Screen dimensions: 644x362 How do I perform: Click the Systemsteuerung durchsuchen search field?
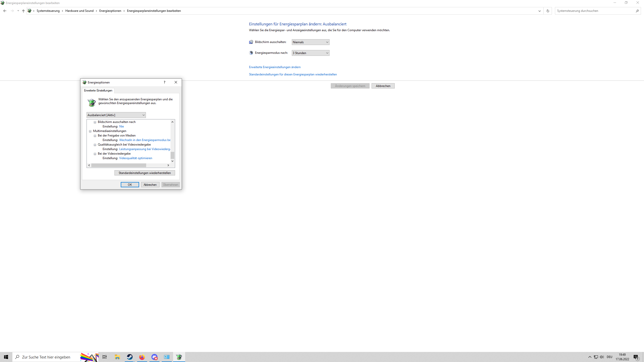click(594, 11)
